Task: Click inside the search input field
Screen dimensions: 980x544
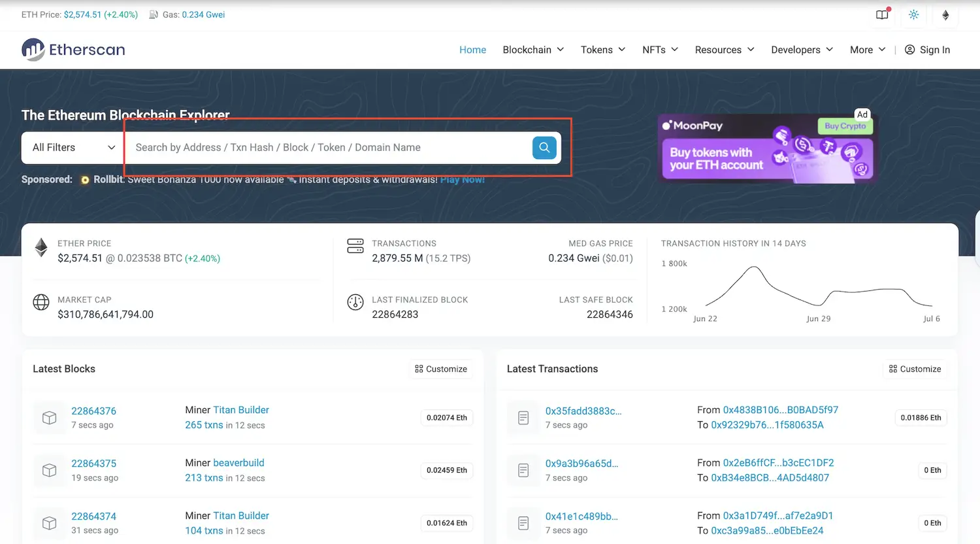Action: point(327,148)
